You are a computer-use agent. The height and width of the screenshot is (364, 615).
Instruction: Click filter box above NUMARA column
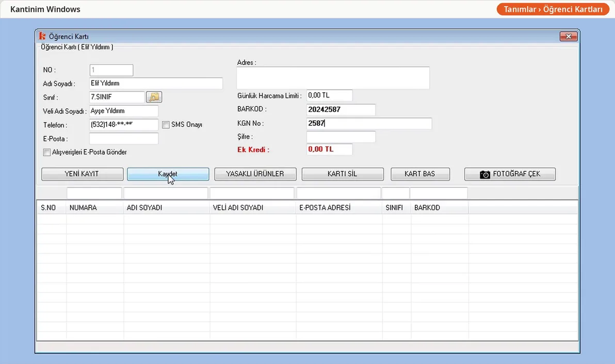point(94,193)
